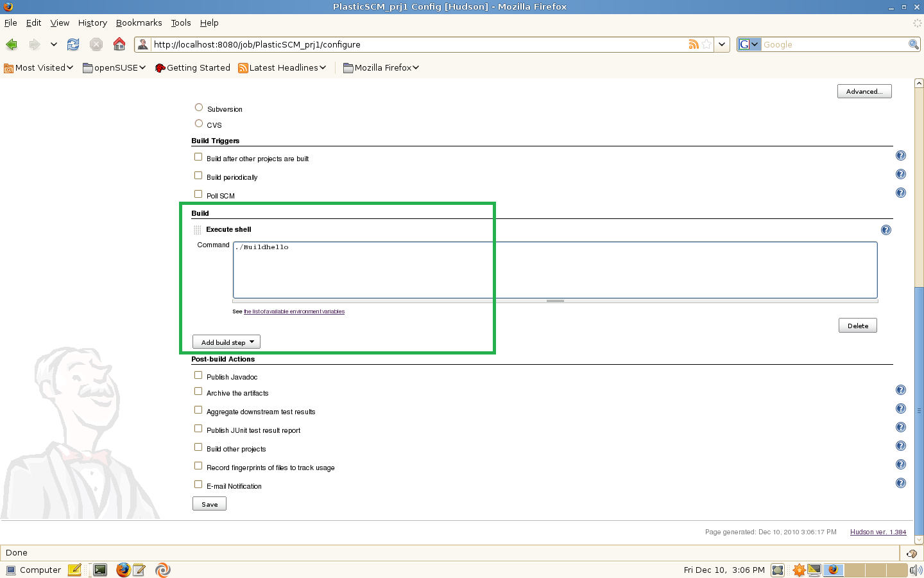Launch Firefox from the bottom panel
924x578 pixels.
(123, 570)
